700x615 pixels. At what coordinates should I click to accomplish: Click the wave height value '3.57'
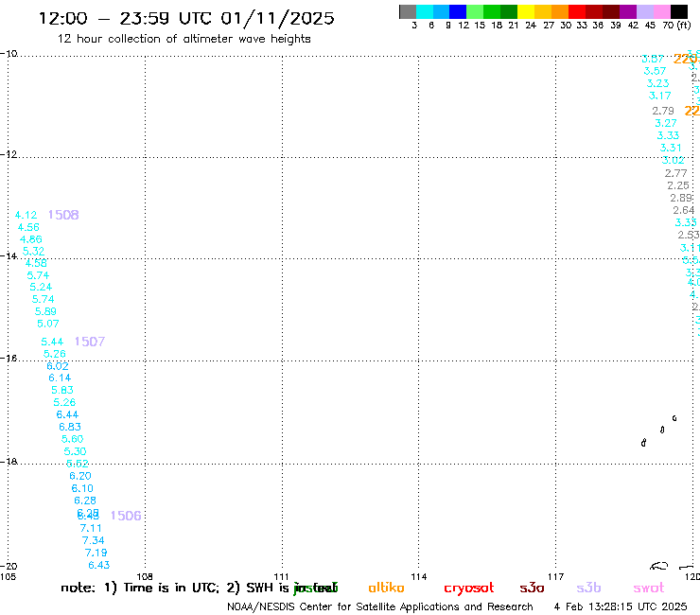click(655, 71)
